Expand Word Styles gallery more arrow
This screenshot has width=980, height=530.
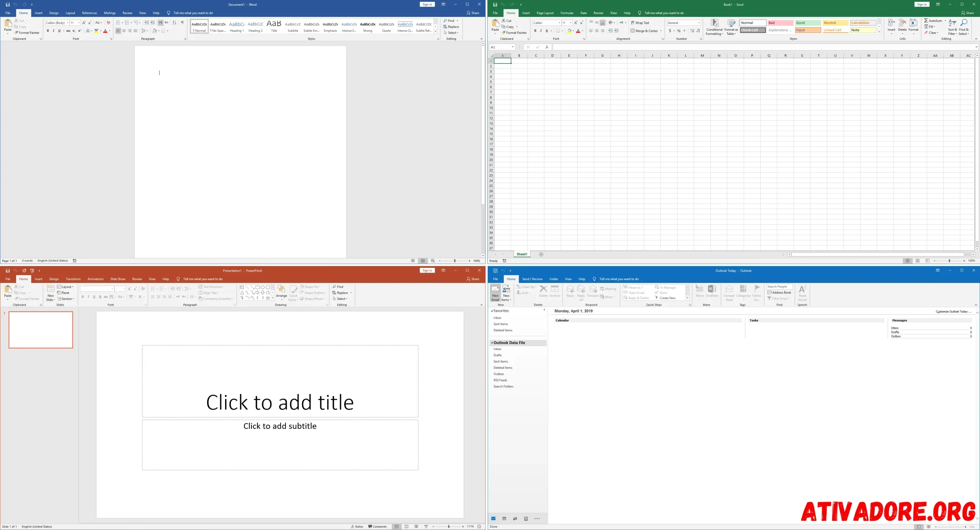point(436,31)
